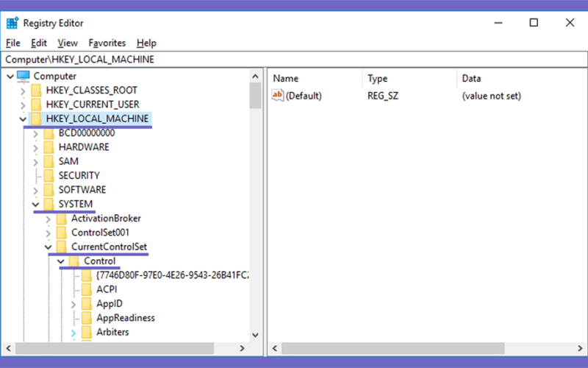Click the ab string value icon for (Default)
This screenshot has height=368, width=588.
point(278,96)
